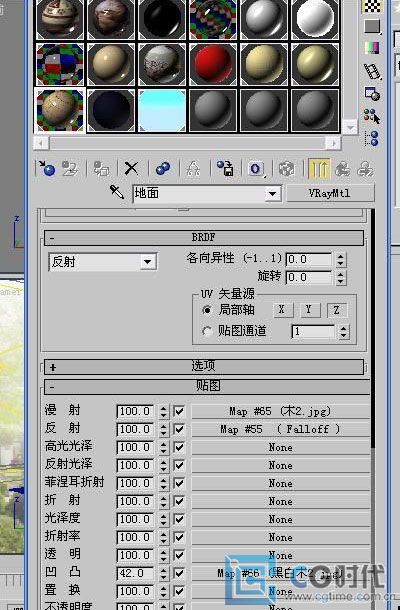
Task: Click Put to Library disk icon
Action: [225, 168]
